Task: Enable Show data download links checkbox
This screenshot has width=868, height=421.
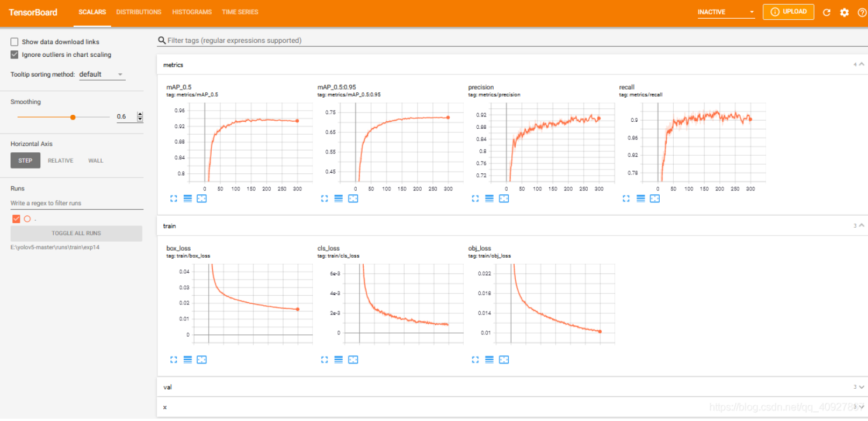Action: (x=15, y=42)
